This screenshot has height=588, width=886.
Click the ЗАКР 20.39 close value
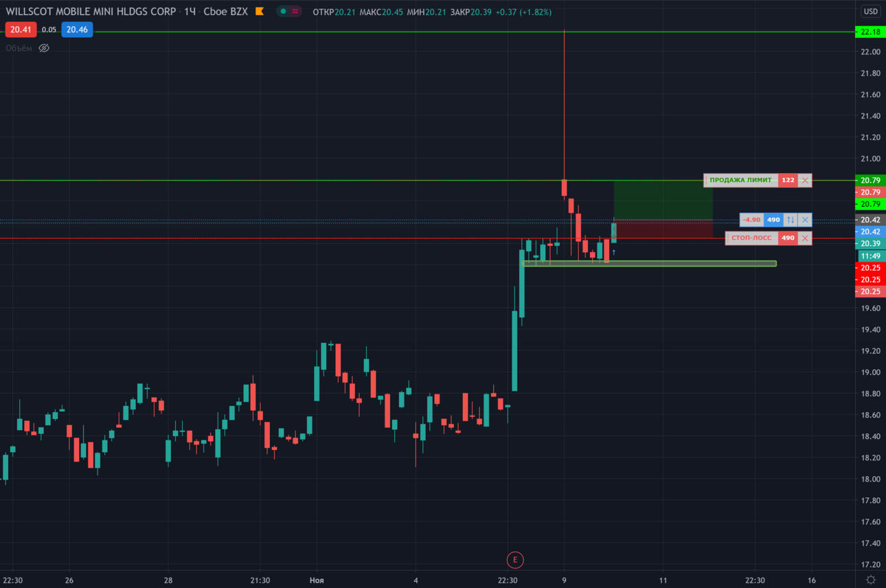click(471, 12)
